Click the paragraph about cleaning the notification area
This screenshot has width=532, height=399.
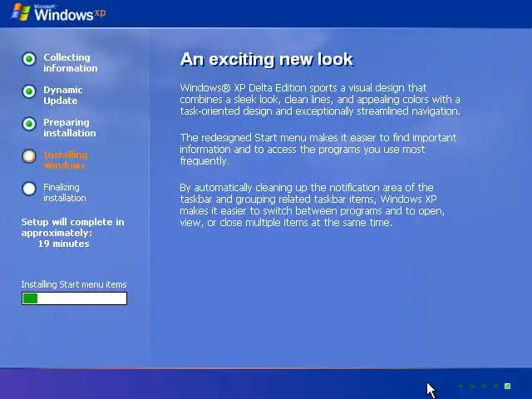pos(313,205)
